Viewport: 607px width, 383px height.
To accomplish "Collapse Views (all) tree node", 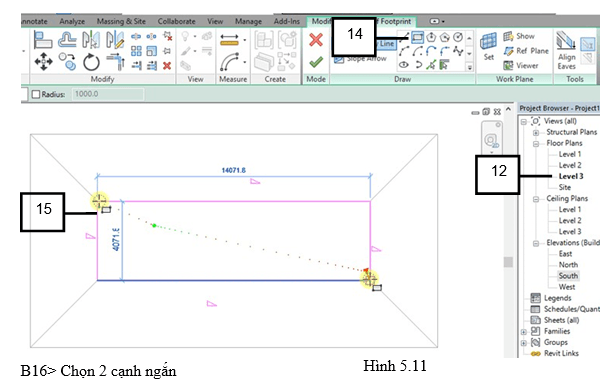I will click(523, 122).
